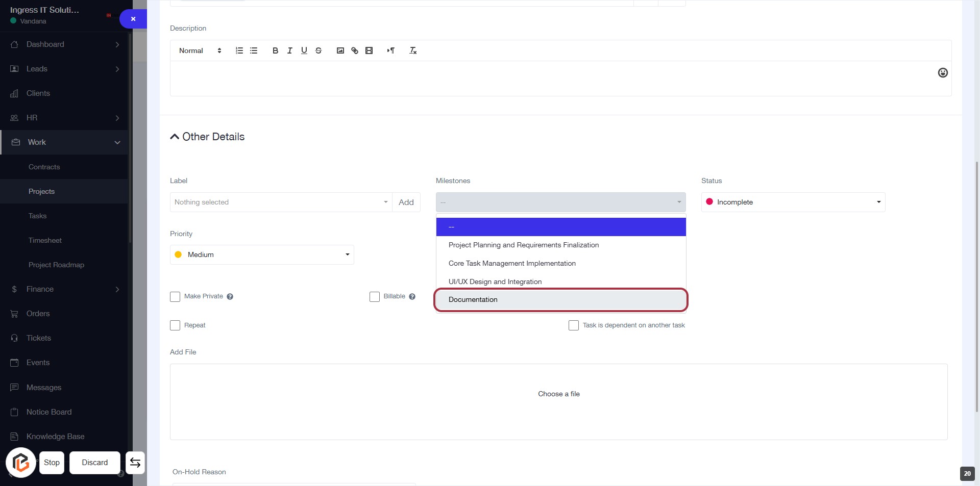Click the ordered list icon

(x=239, y=50)
